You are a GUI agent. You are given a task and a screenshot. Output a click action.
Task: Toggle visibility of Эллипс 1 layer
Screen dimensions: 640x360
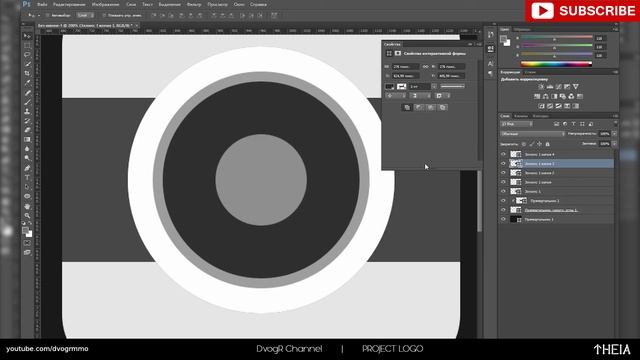[503, 191]
